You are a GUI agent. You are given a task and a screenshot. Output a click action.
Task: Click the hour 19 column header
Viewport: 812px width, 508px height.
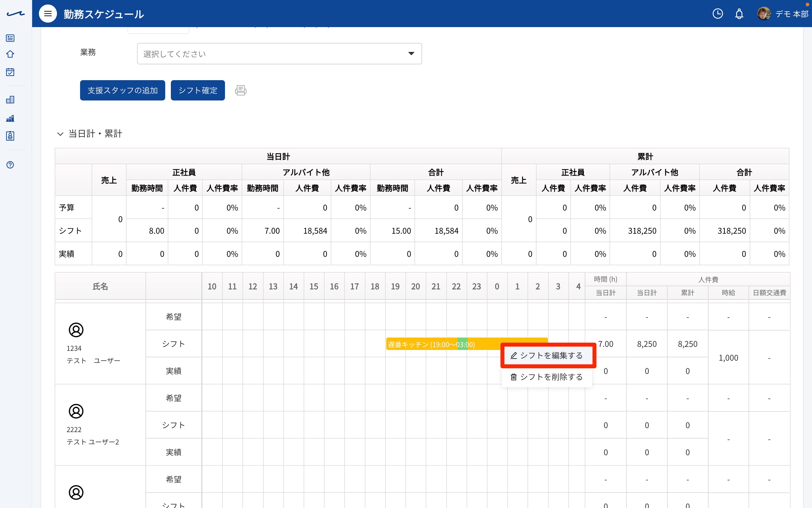pyautogui.click(x=395, y=286)
